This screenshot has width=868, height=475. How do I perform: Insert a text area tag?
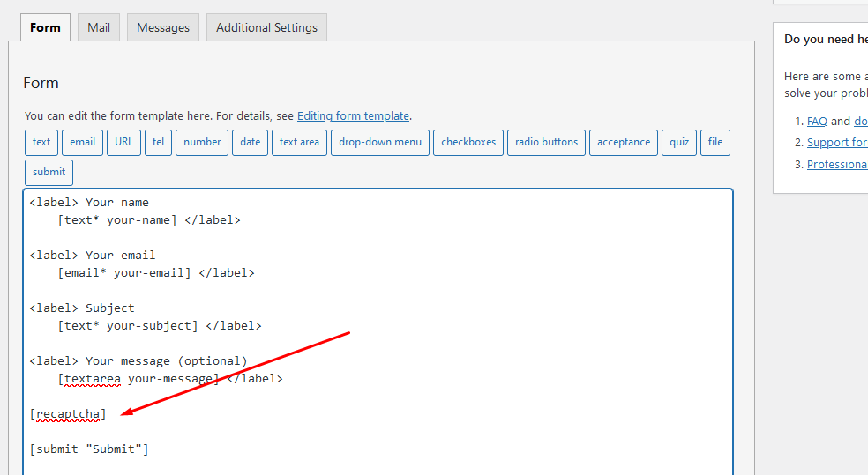[x=300, y=143]
